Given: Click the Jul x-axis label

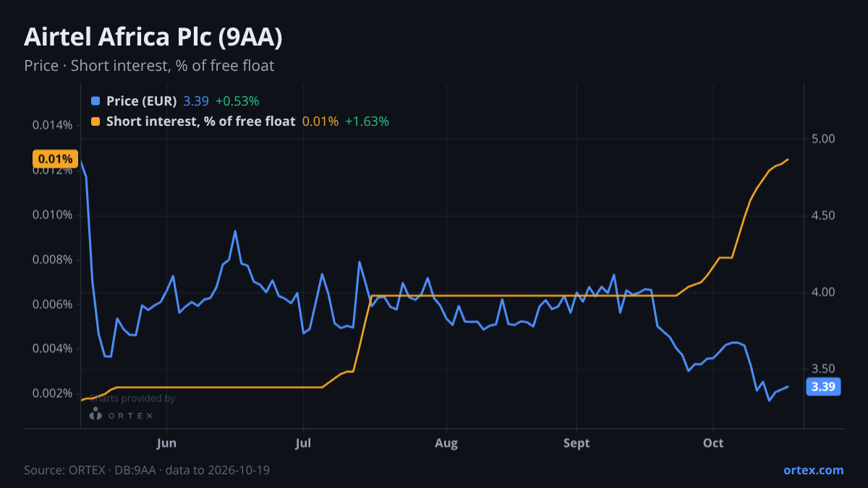Looking at the screenshot, I should point(304,443).
